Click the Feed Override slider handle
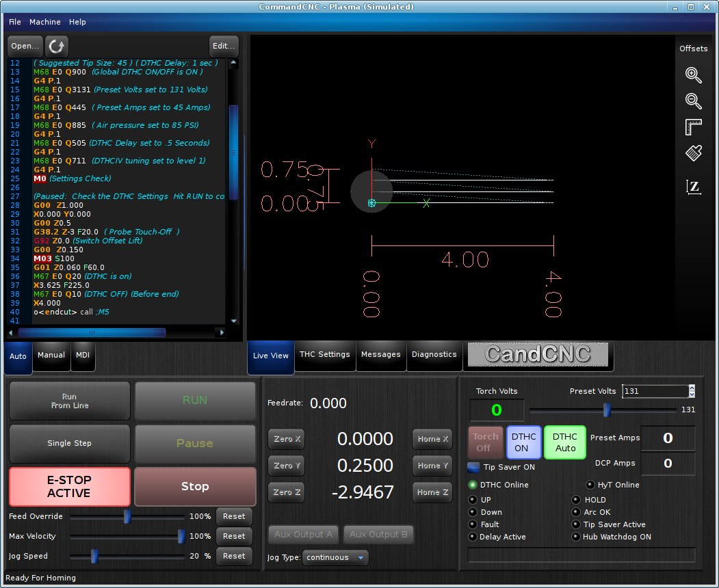The width and height of the screenshot is (719, 588). pyautogui.click(x=127, y=516)
